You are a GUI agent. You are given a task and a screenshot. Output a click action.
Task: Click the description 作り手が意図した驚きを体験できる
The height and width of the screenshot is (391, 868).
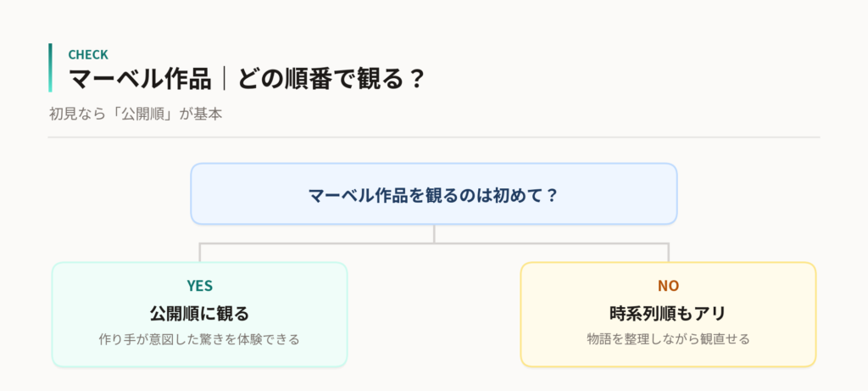pyautogui.click(x=200, y=339)
